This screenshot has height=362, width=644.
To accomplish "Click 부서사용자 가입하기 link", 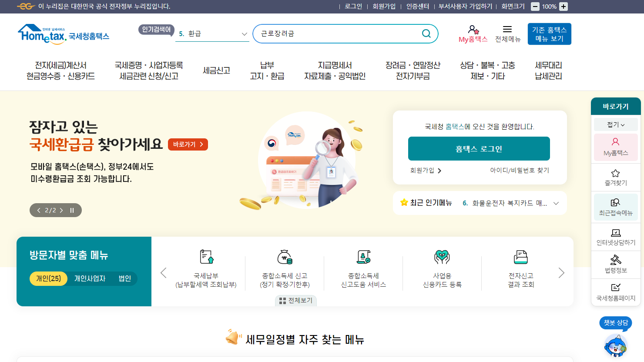I will [x=465, y=7].
